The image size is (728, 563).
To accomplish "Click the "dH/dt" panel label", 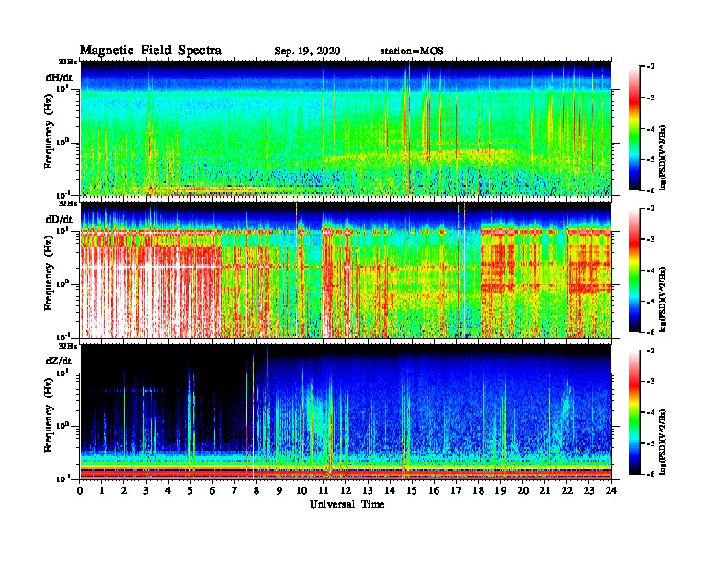I will 59,77.
